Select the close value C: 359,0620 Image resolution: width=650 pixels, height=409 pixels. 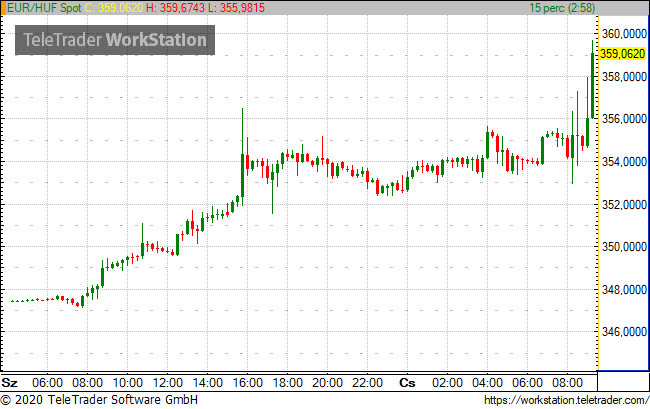(114, 7)
